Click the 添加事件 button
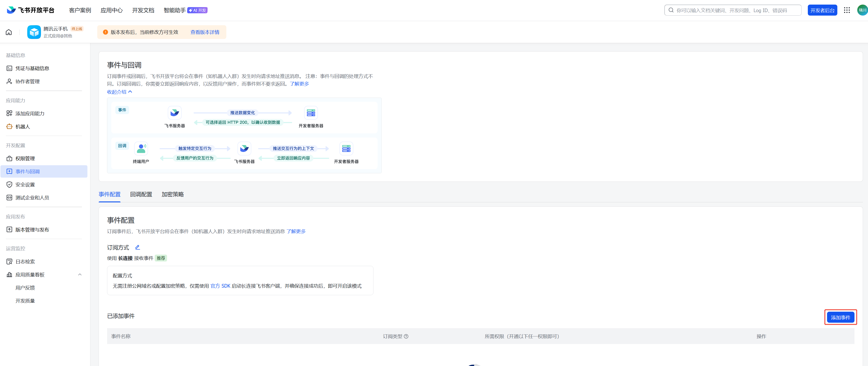 840,317
